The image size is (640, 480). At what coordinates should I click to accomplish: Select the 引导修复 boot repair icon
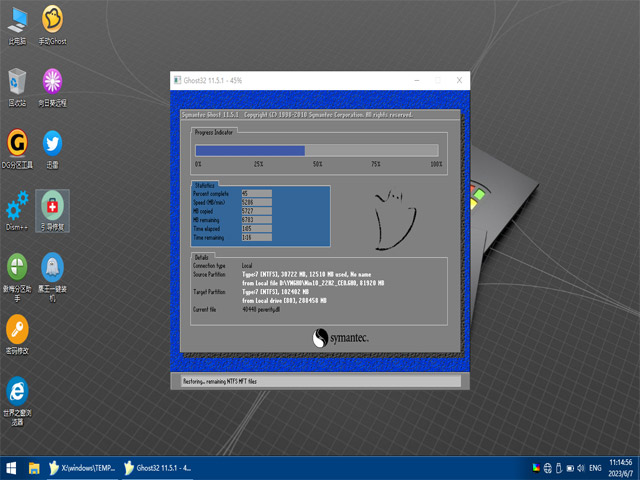[x=52, y=211]
